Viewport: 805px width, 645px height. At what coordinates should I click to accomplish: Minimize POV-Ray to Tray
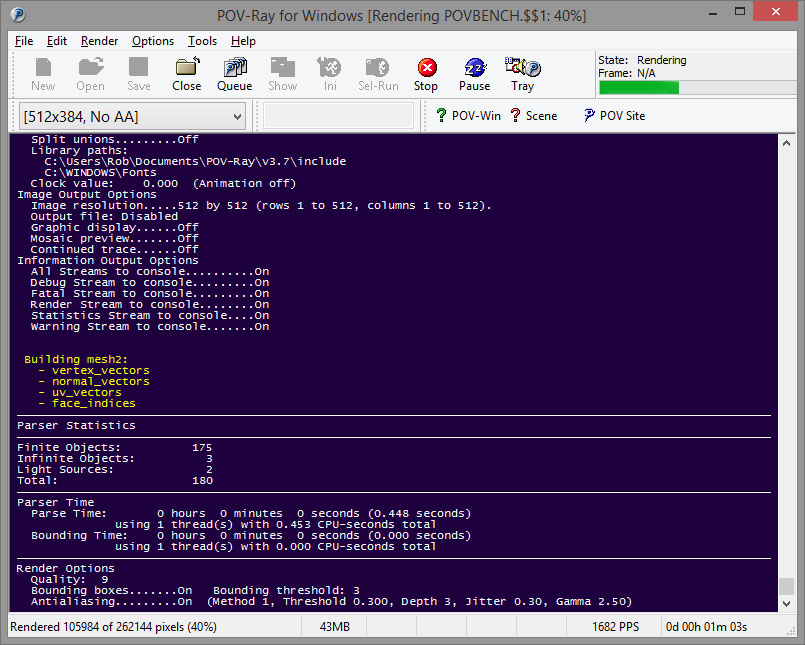523,74
